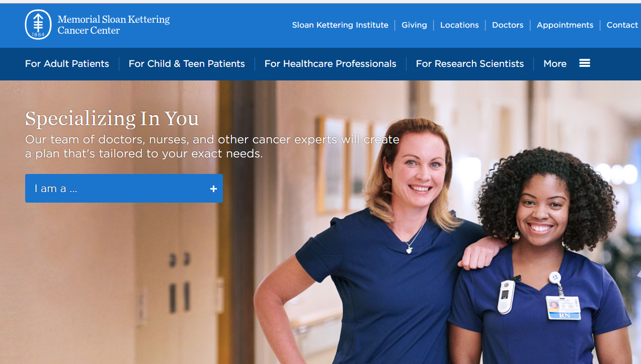The height and width of the screenshot is (364, 641).
Task: Select For Research Scientists in navigation
Action: 470,64
